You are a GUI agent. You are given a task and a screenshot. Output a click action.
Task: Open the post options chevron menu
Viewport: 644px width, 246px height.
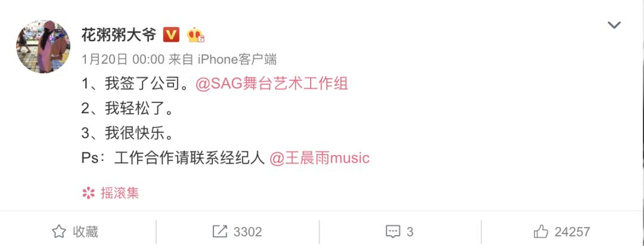(x=614, y=25)
